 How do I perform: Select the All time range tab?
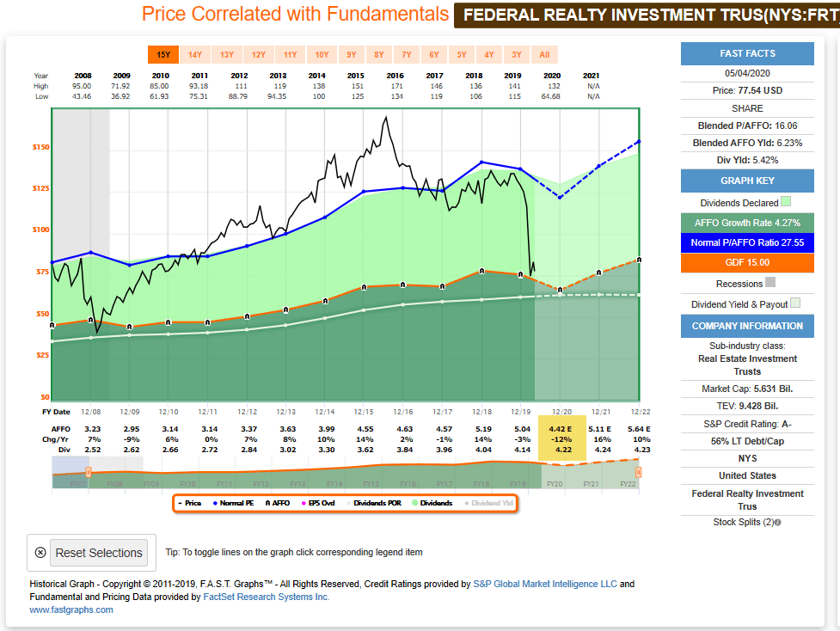(x=544, y=55)
